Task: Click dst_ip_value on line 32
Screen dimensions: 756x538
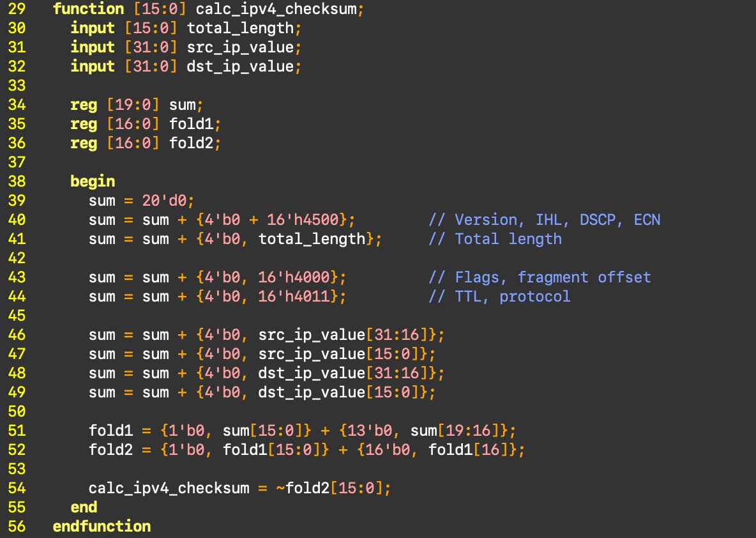Action: 240,66
